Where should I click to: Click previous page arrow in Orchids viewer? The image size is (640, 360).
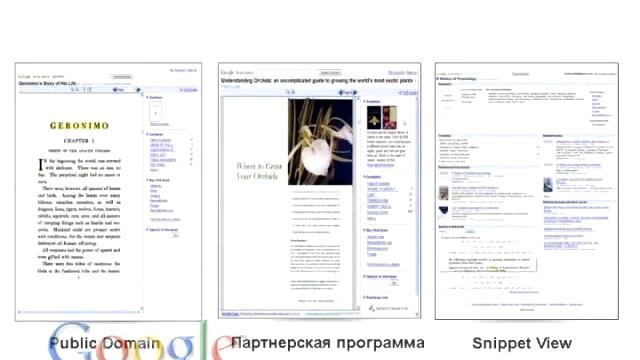(x=341, y=93)
